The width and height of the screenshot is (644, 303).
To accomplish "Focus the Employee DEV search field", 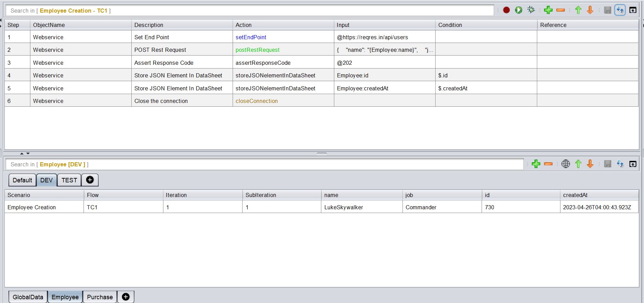I will (x=264, y=164).
